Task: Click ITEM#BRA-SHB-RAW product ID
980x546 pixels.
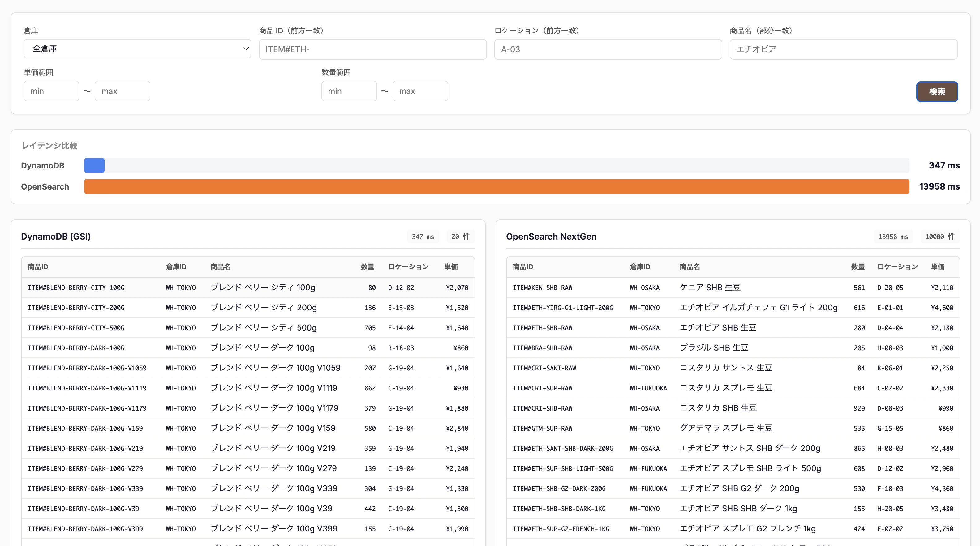Action: [543, 348]
